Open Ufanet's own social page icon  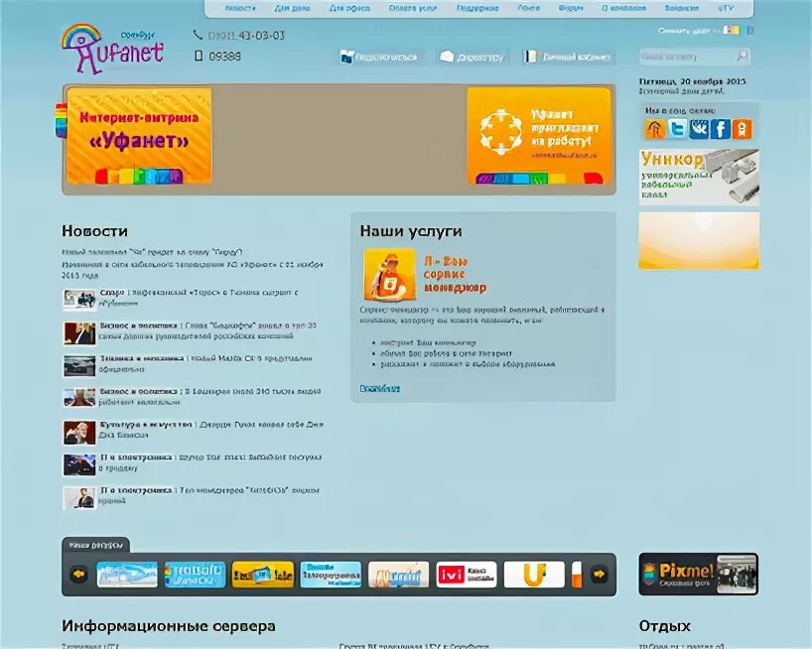[654, 129]
